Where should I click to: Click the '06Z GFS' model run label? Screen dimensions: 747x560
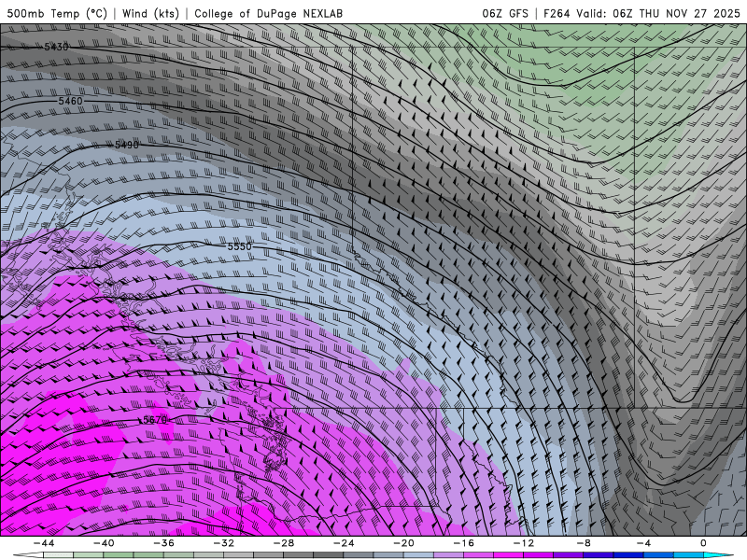coord(505,13)
